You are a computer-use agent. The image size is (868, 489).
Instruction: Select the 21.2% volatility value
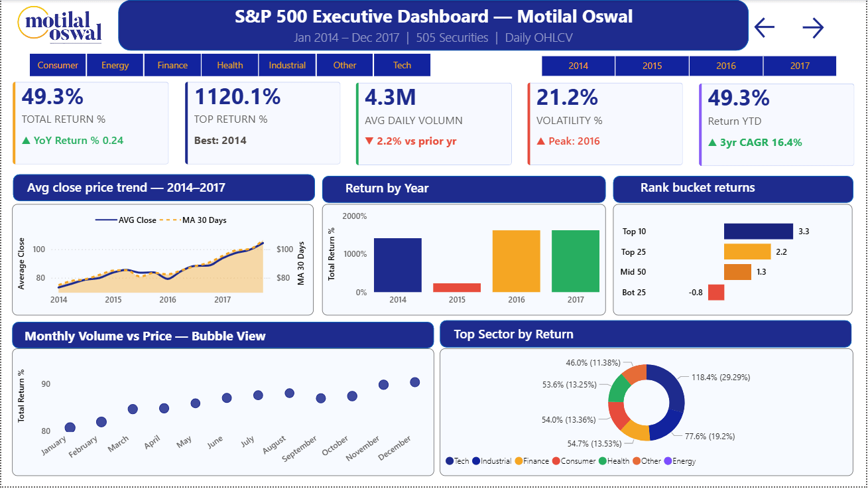567,97
